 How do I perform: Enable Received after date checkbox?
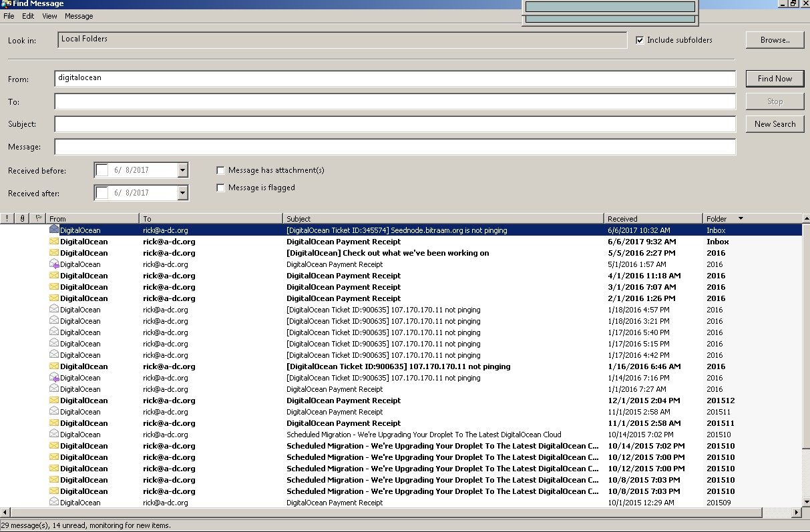pos(102,193)
